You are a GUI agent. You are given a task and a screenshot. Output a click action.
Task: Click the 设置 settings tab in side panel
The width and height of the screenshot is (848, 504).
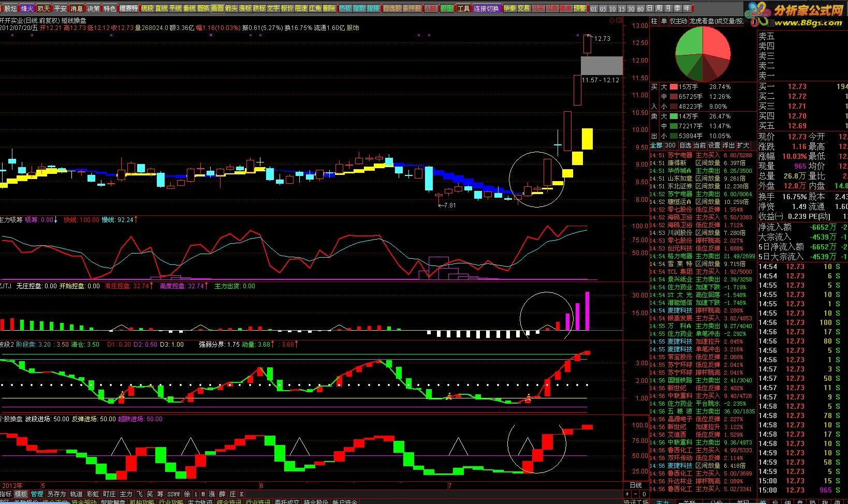pos(714,145)
